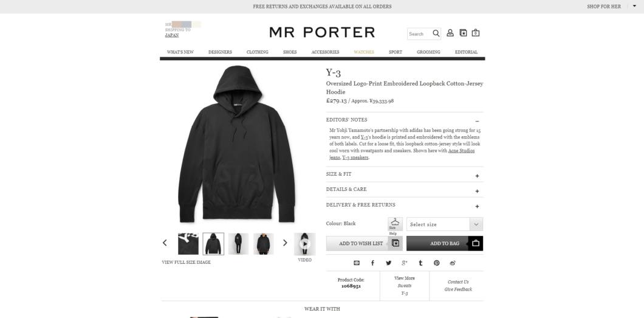Share on Facebook icon
644x318 pixels.
tap(372, 263)
